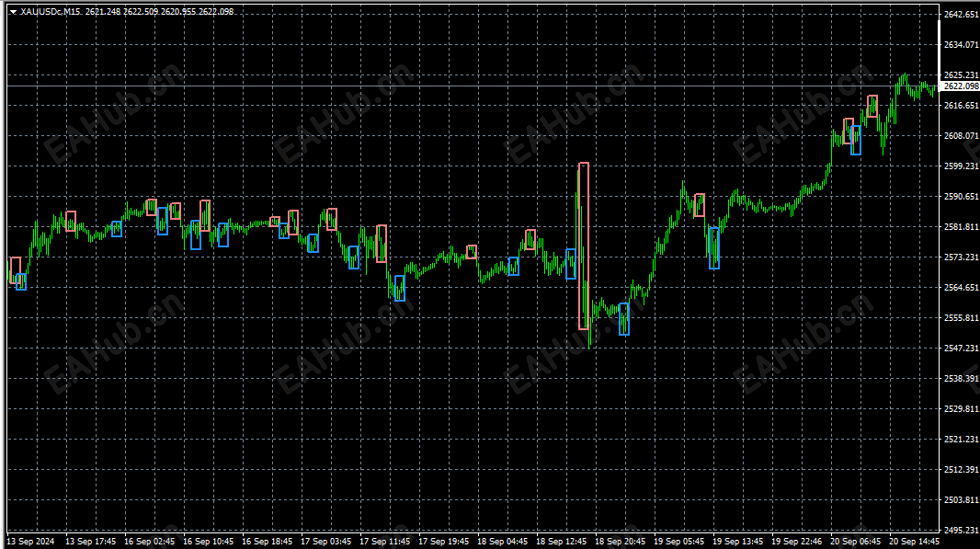Click time axis label 16 Sep 02:45

[149, 542]
